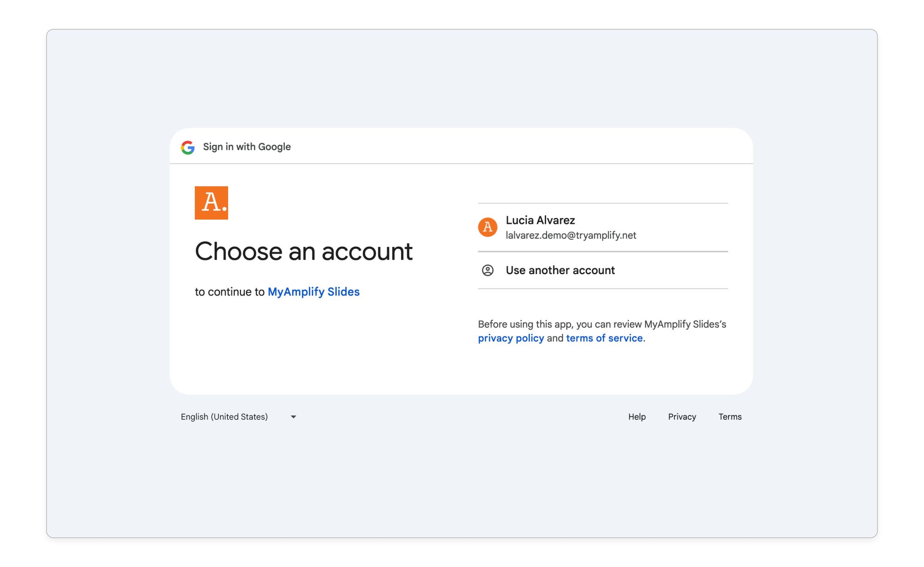
Task: Click the account row divider area under Lucia Alvarez
Action: [x=602, y=251]
